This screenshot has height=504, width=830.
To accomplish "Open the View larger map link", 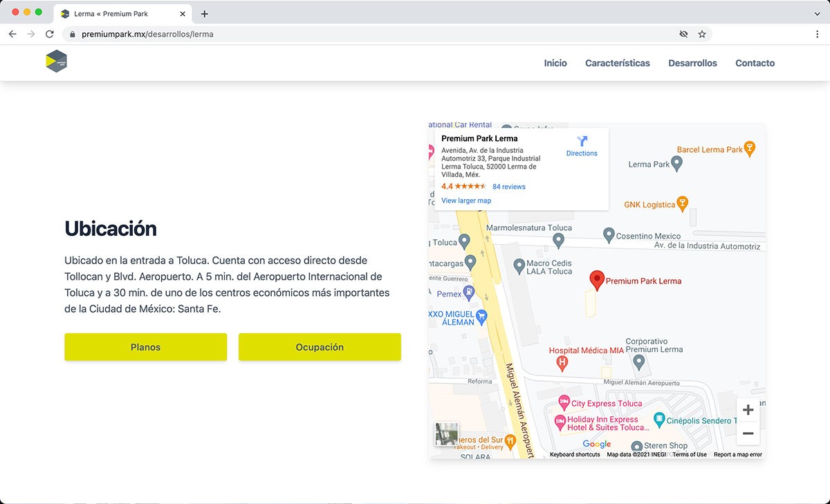I will point(466,200).
